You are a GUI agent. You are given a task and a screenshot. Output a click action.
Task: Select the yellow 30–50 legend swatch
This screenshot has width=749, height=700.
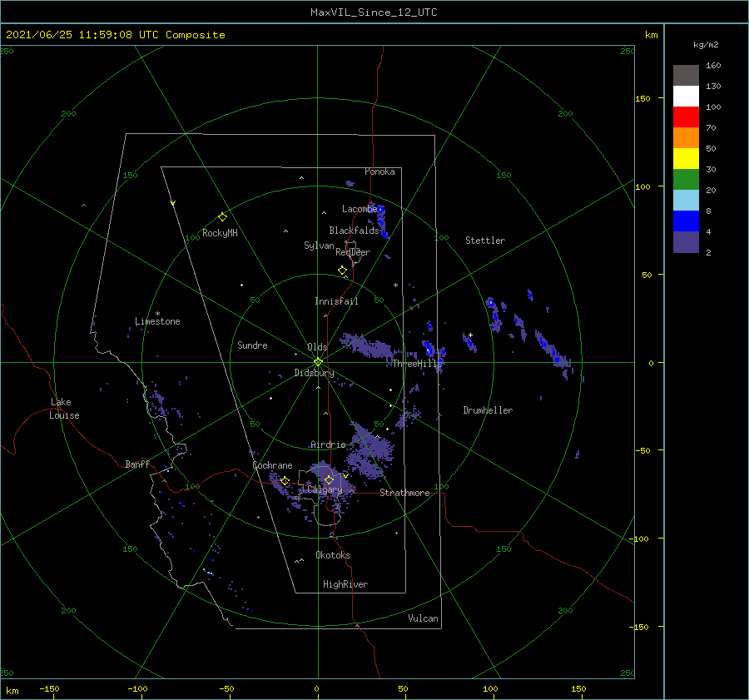click(686, 159)
